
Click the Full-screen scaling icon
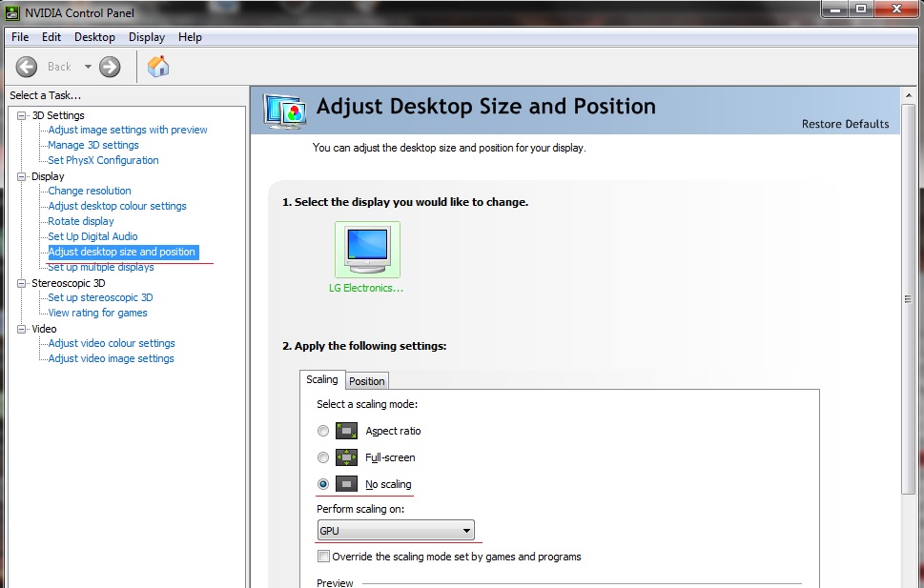coord(346,457)
